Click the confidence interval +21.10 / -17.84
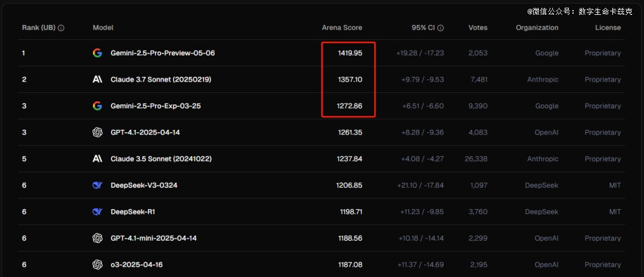The image size is (644, 277). click(420, 185)
